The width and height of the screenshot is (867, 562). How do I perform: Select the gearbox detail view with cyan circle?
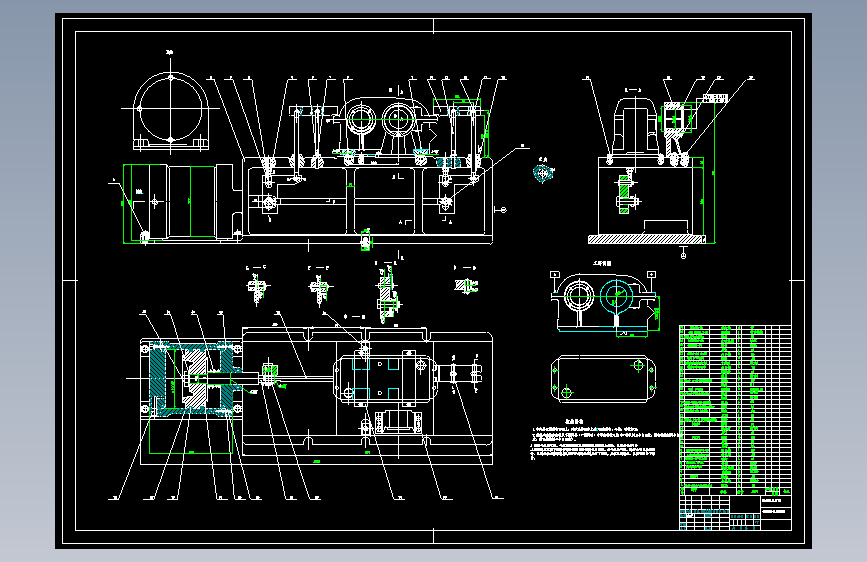pos(605,303)
